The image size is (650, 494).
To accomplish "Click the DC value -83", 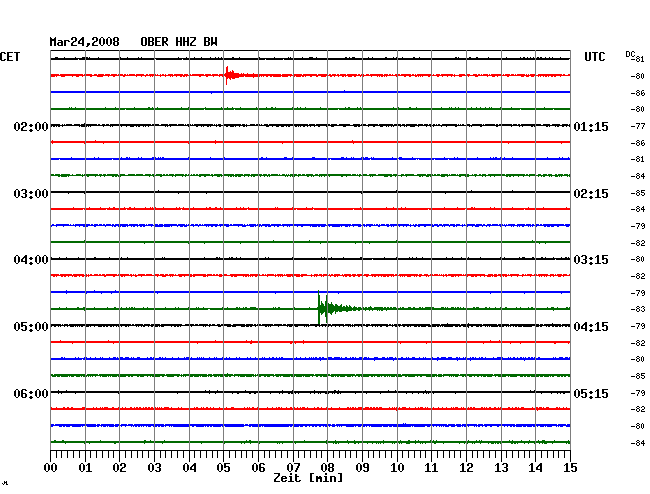I will pos(638,309).
